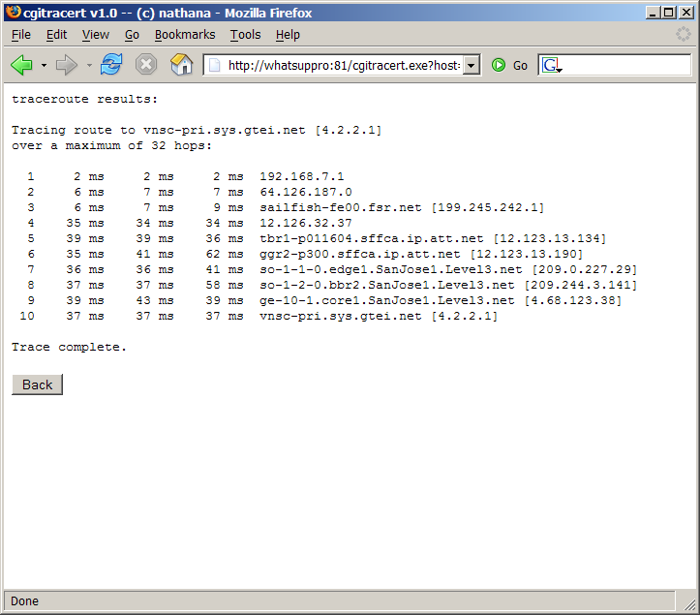Image resolution: width=700 pixels, height=615 pixels.
Task: Go to the Home page icon
Action: (181, 65)
